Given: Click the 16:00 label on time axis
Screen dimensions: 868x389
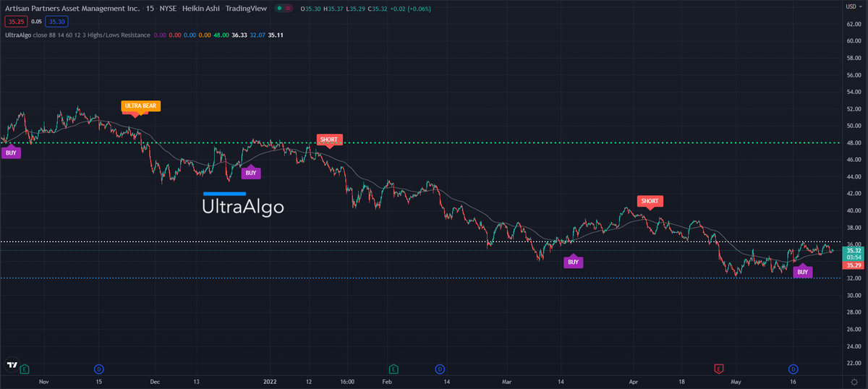Looking at the screenshot, I should 346,380.
